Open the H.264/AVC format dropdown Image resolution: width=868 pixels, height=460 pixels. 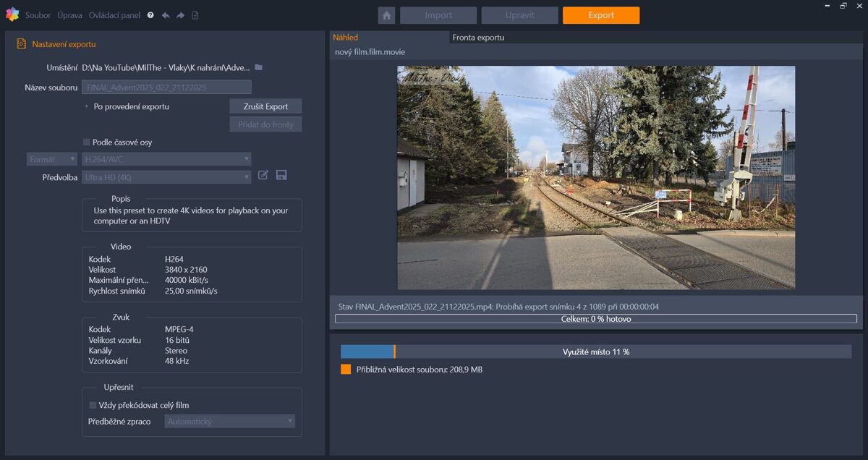point(166,159)
